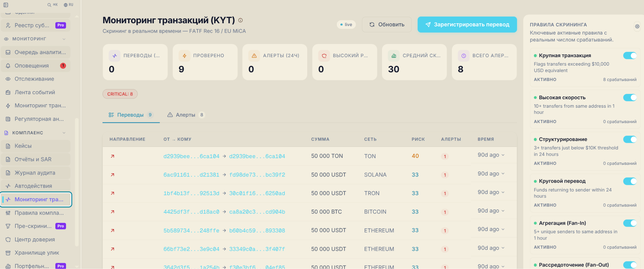Open Правила компла... in sidebar

[x=36, y=213]
